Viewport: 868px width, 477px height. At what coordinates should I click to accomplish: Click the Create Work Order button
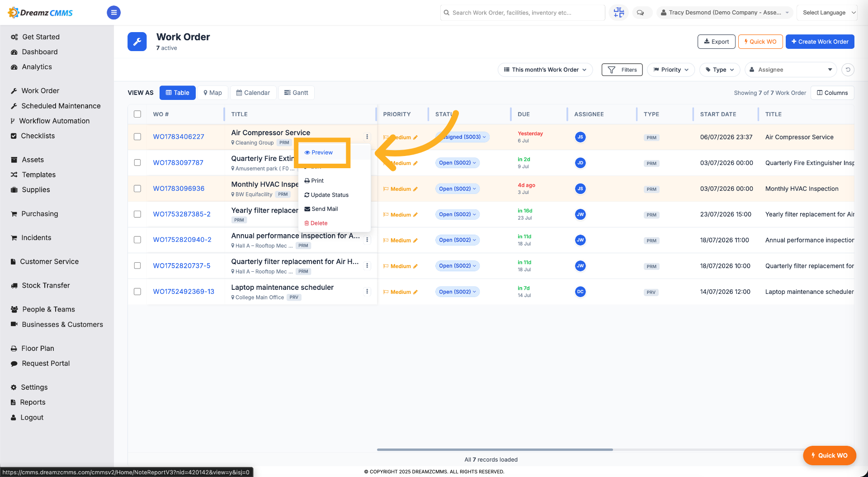(x=820, y=42)
